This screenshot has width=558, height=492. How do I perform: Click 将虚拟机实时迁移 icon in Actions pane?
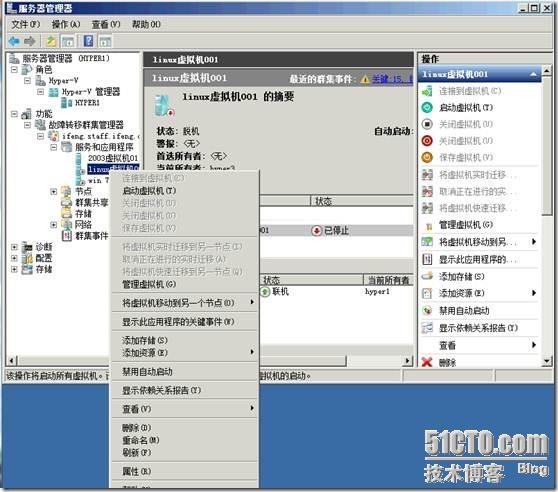tap(427, 175)
